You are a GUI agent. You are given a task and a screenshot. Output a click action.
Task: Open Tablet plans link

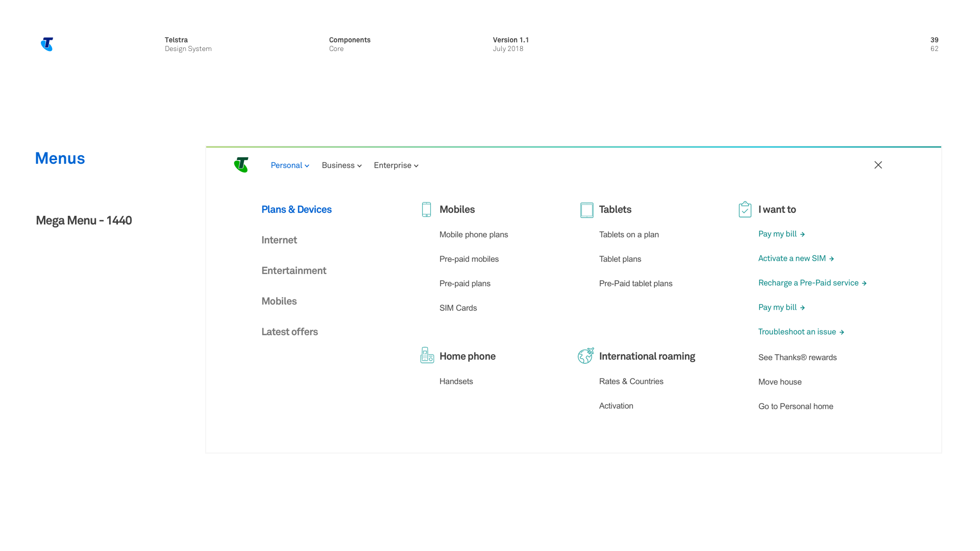[x=620, y=259]
